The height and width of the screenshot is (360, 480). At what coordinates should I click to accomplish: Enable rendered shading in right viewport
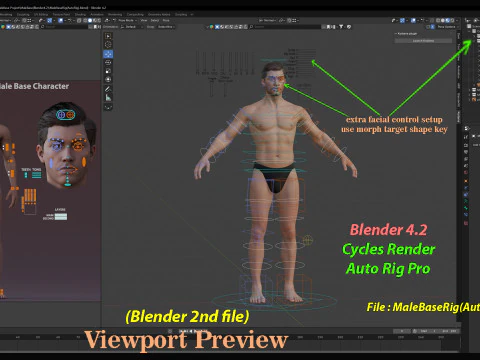pos(452,20)
